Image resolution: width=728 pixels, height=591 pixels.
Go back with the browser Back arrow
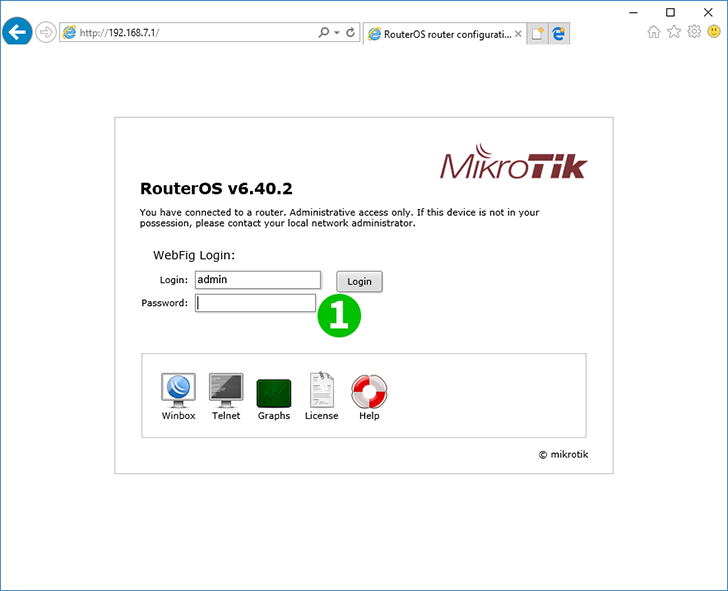pos(17,32)
